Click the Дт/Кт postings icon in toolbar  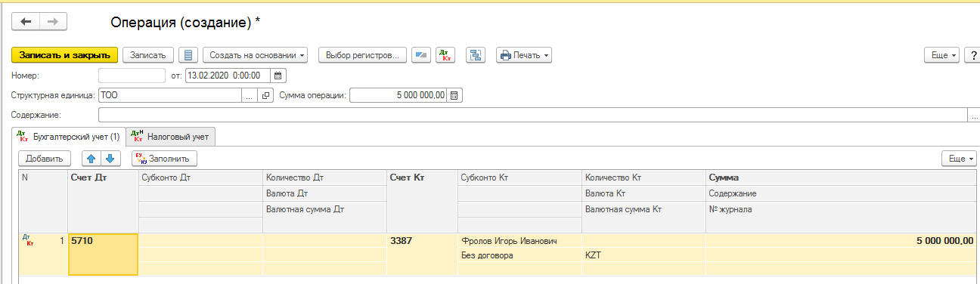(446, 55)
